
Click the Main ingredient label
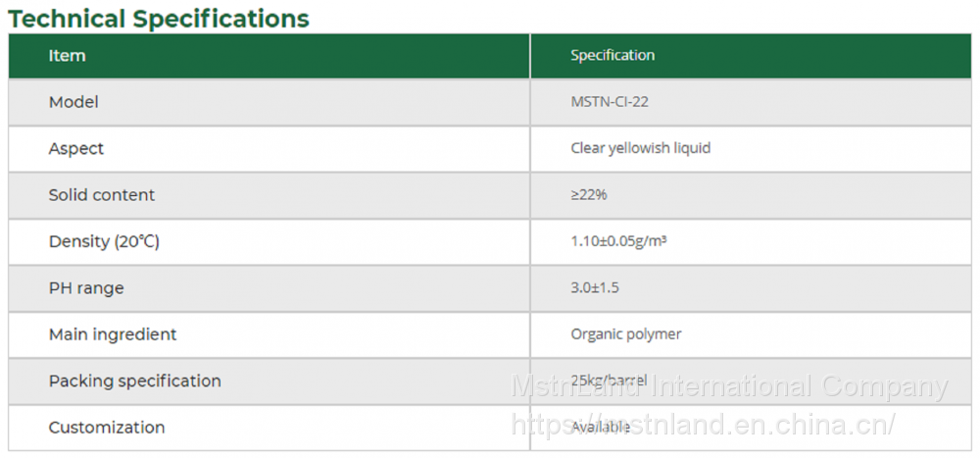(113, 334)
